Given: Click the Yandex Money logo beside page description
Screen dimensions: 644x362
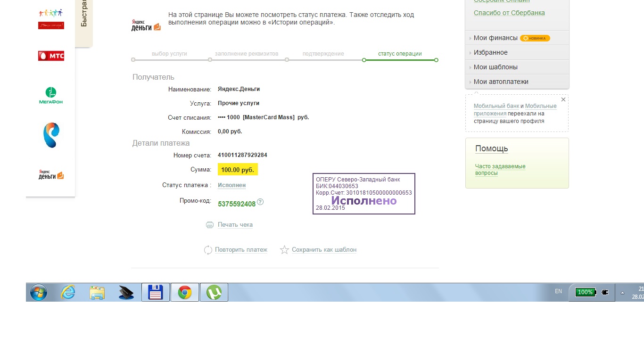Looking at the screenshot, I should [x=146, y=25].
